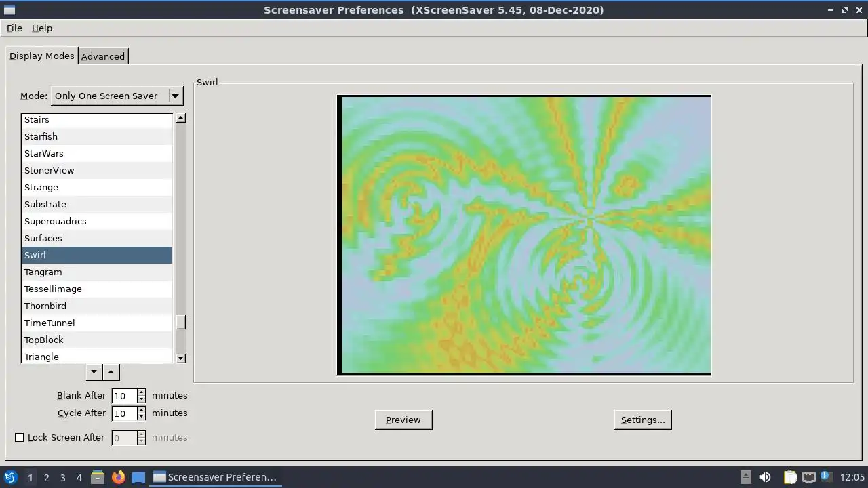Viewport: 868px width, 488px height.
Task: Open the Lubuntu start menu icon
Action: tap(11, 477)
